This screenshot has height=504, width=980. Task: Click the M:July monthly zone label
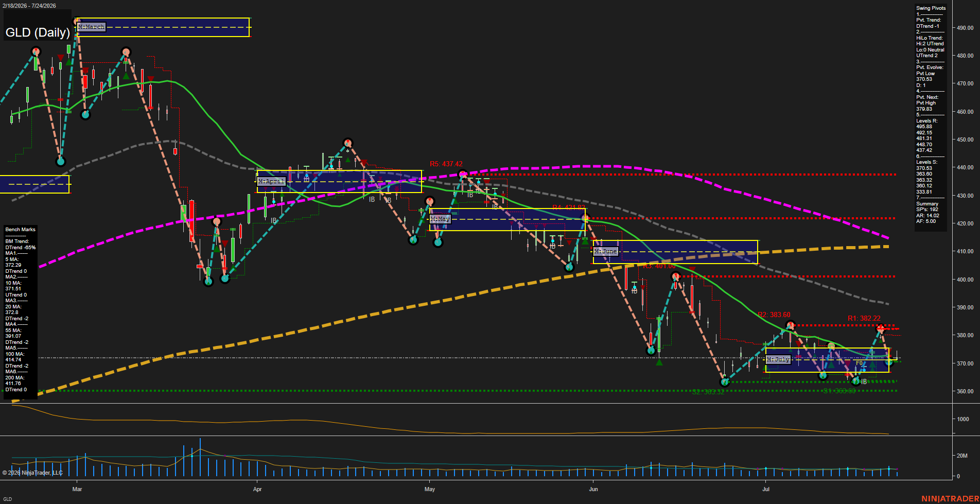(778, 359)
